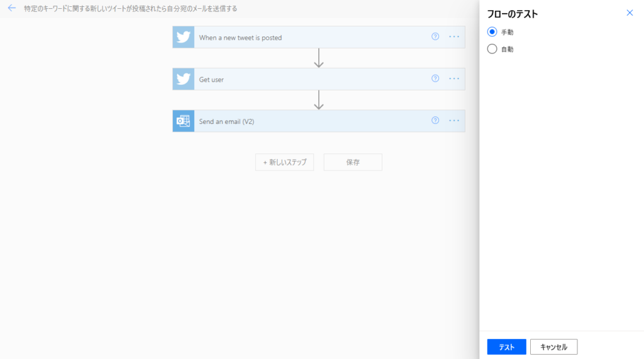Screen dimensions: 644x359
Task: Click the テスト button
Action: (506, 347)
